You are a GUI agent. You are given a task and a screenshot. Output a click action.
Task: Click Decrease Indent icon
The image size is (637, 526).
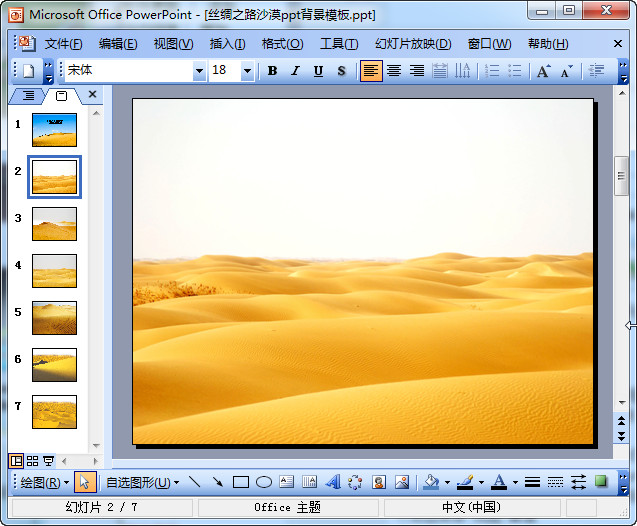point(596,71)
